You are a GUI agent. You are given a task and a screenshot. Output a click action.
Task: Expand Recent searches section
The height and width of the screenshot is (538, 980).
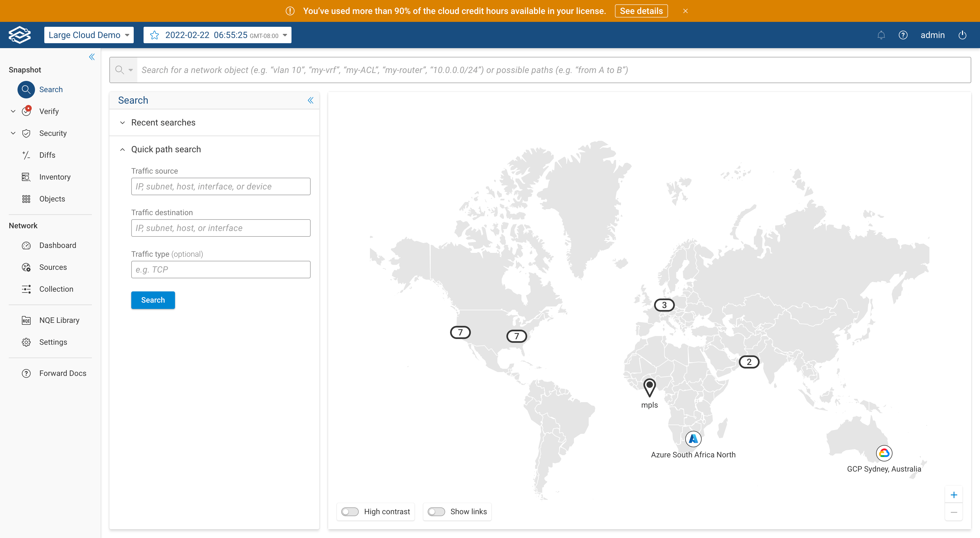click(x=122, y=122)
